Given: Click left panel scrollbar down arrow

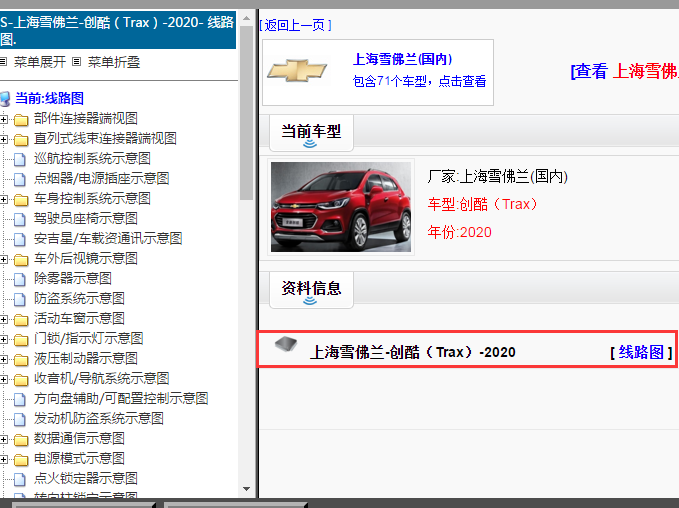Looking at the screenshot, I should pyautogui.click(x=246, y=489).
